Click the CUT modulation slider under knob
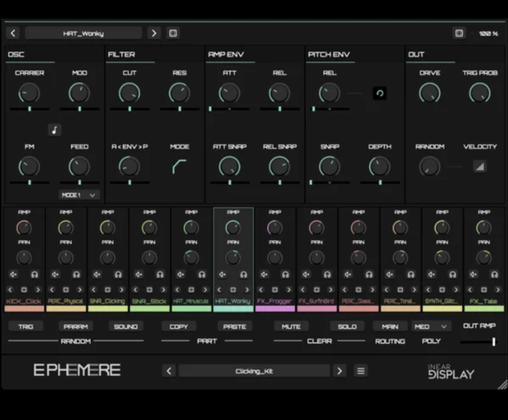 (130, 109)
